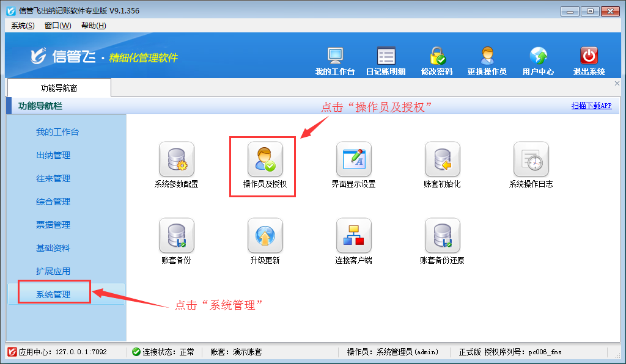Start 升级更新 icon

pos(265,236)
